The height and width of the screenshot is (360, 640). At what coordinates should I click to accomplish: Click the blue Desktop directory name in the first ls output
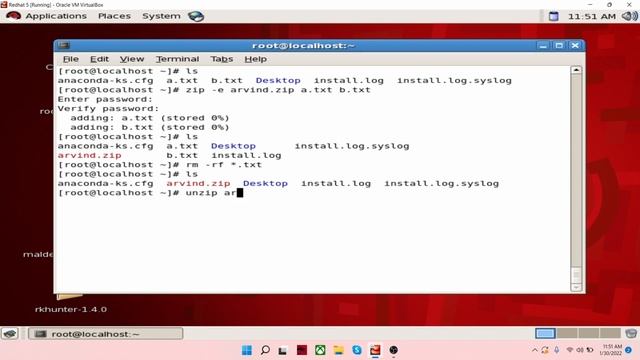[278, 80]
